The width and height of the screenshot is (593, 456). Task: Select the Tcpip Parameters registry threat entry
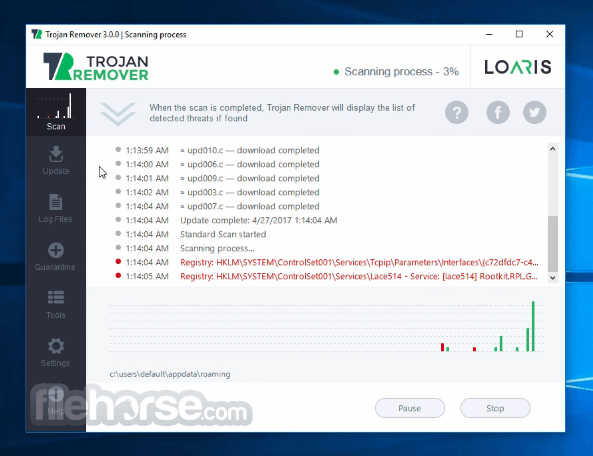[x=327, y=262]
